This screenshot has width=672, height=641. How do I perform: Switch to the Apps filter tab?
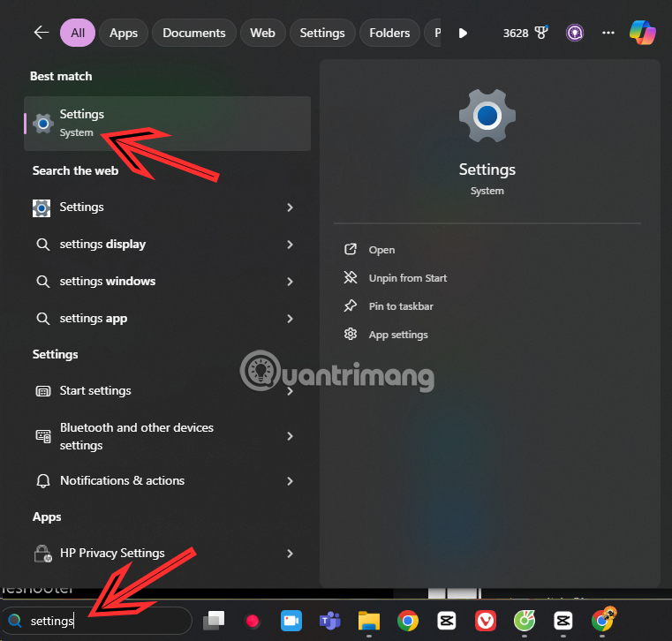point(124,33)
